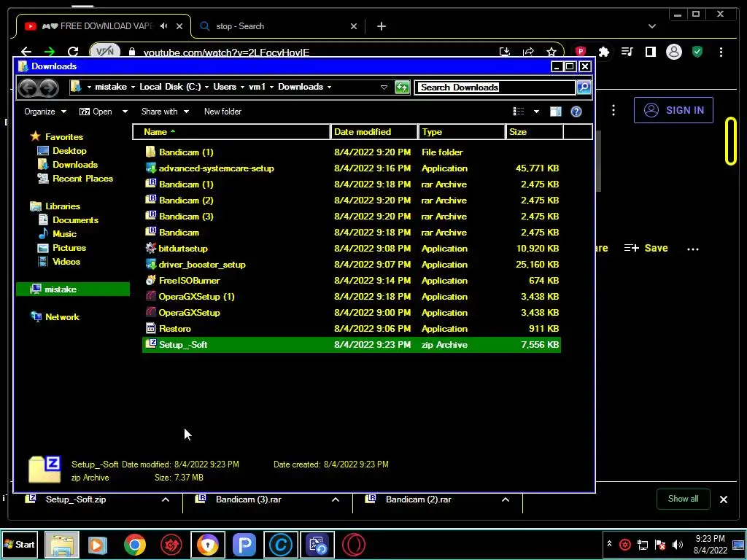Click the volume icon in system tray
The height and width of the screenshot is (560, 747).
[678, 545]
